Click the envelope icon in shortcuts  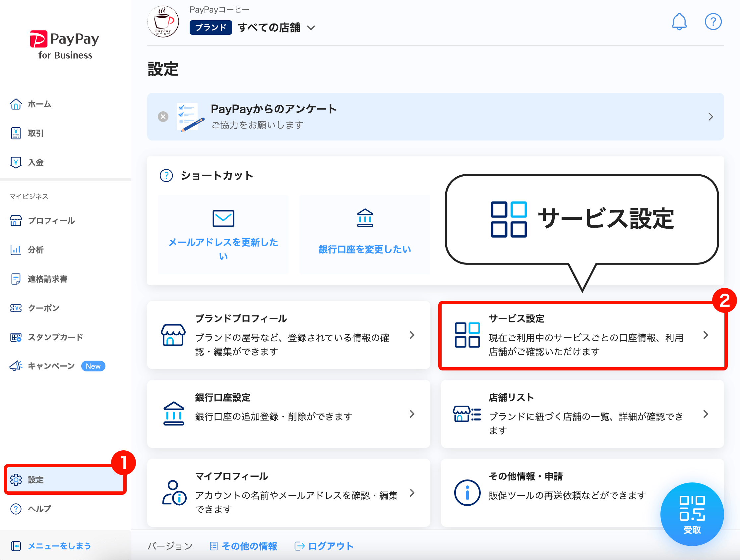(x=223, y=218)
